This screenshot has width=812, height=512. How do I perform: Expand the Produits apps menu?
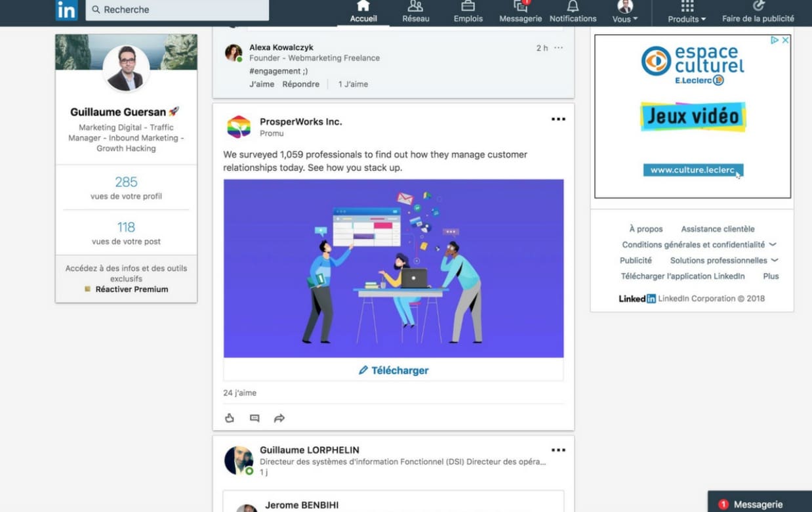click(687, 12)
